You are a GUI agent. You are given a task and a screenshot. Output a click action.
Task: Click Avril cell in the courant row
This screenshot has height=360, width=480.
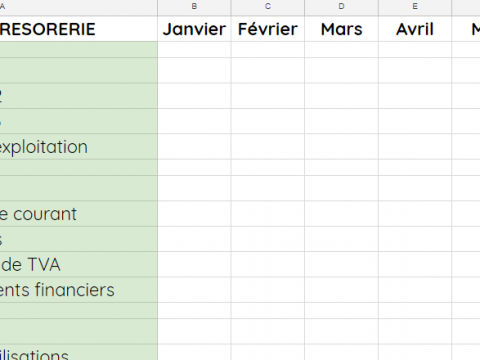(x=415, y=214)
